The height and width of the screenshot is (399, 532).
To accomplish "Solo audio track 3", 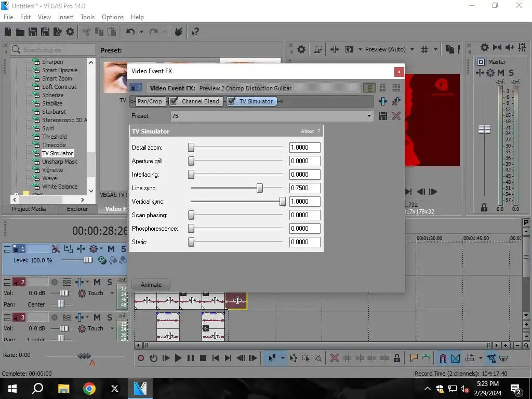I will point(109,317).
